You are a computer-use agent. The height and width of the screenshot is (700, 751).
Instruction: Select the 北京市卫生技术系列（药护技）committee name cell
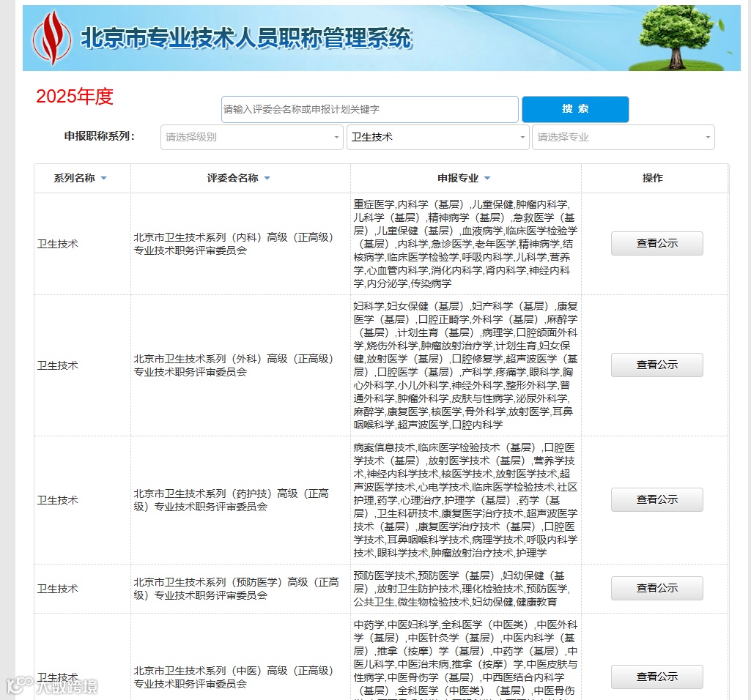pyautogui.click(x=240, y=500)
